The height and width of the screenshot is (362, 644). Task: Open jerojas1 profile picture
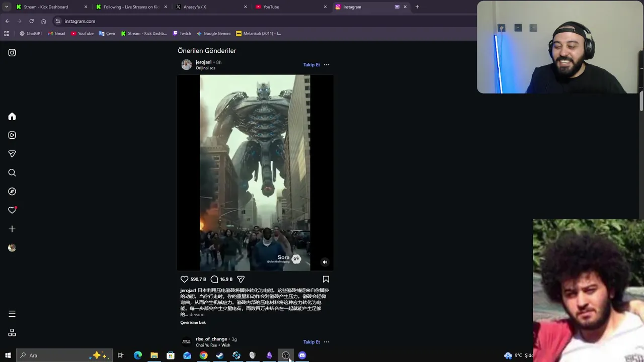187,65
